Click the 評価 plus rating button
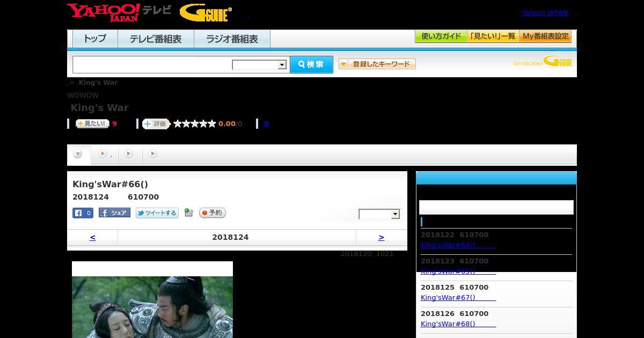 coord(156,124)
